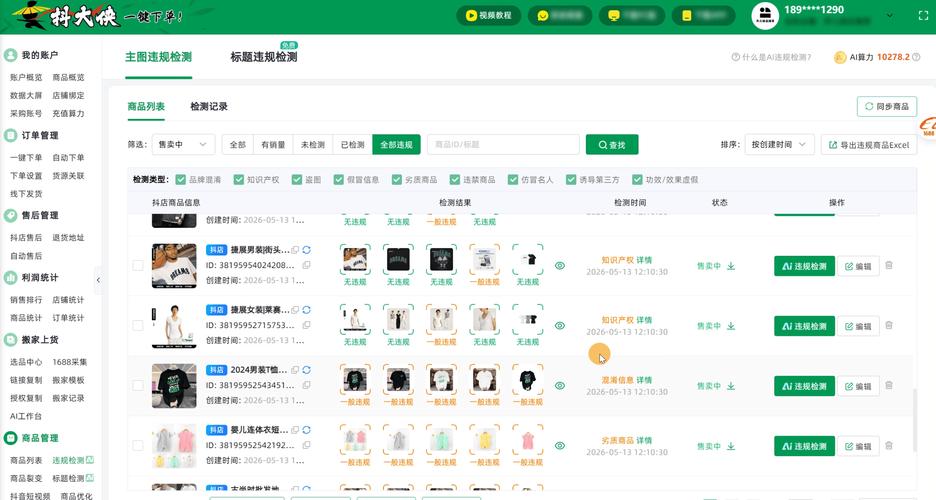Screen dimensions: 936x500
Task: Delete the 捷展女装 row using trash icon
Action: 889,325
